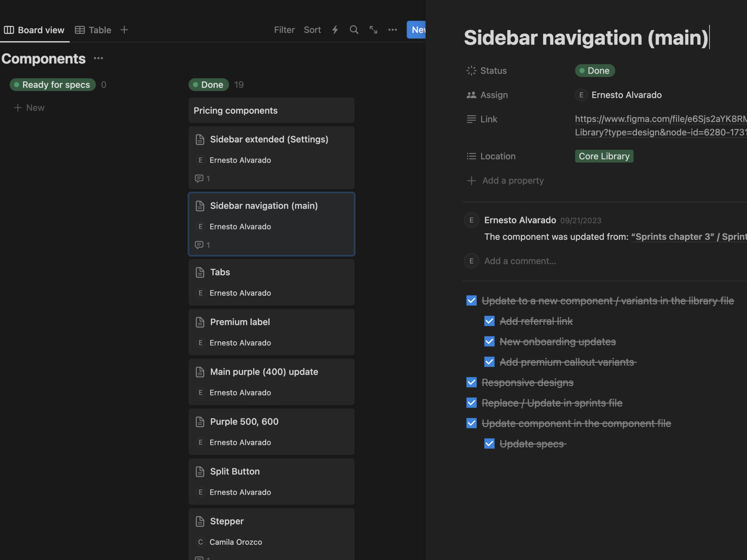
Task: Click Add a property
Action: click(x=512, y=181)
